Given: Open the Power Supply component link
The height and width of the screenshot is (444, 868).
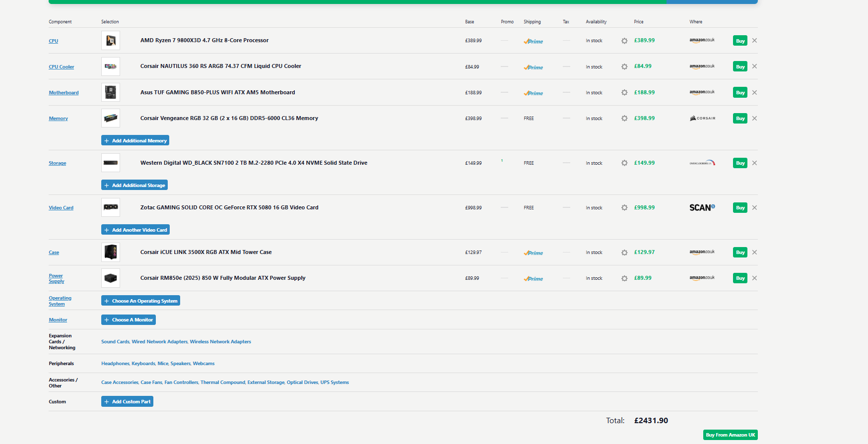Looking at the screenshot, I should 56,278.
